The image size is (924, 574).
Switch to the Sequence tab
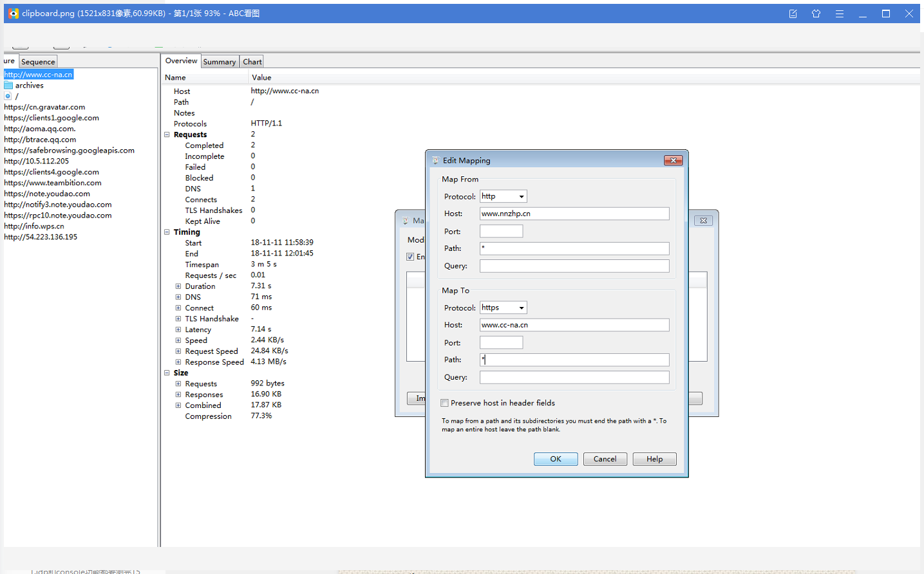pyautogui.click(x=38, y=62)
